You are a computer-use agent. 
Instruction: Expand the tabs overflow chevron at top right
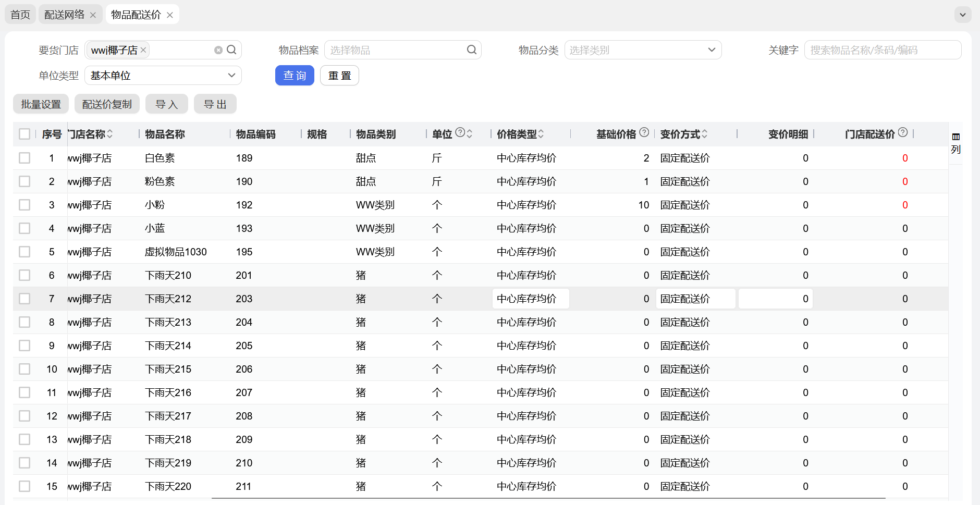(x=962, y=15)
